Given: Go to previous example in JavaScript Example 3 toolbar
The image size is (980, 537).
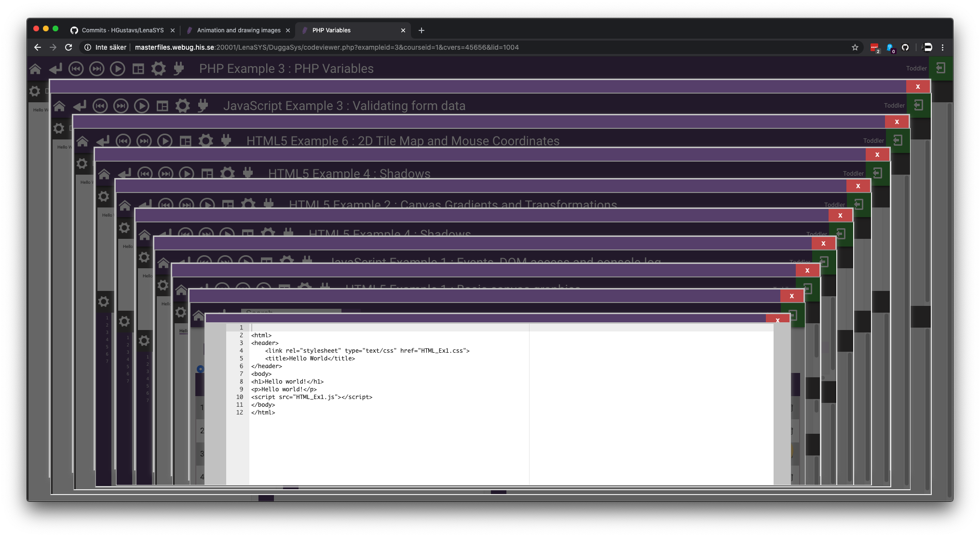Looking at the screenshot, I should [100, 106].
